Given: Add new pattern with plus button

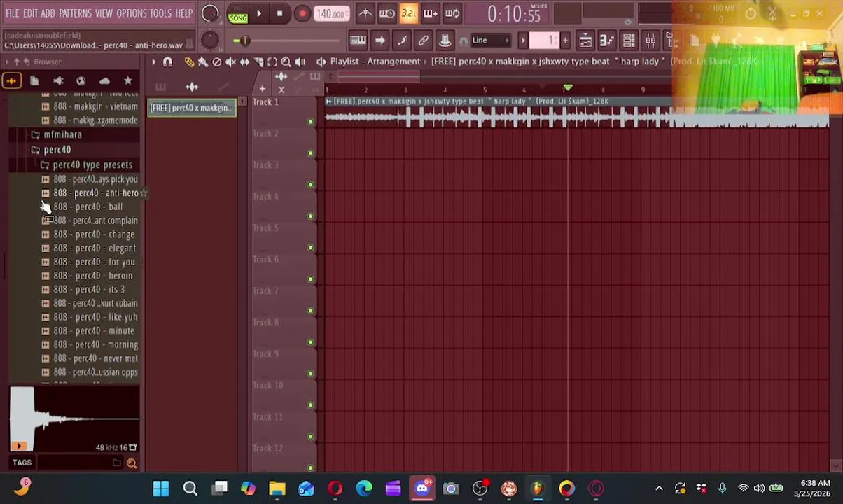Looking at the screenshot, I should 565,41.
